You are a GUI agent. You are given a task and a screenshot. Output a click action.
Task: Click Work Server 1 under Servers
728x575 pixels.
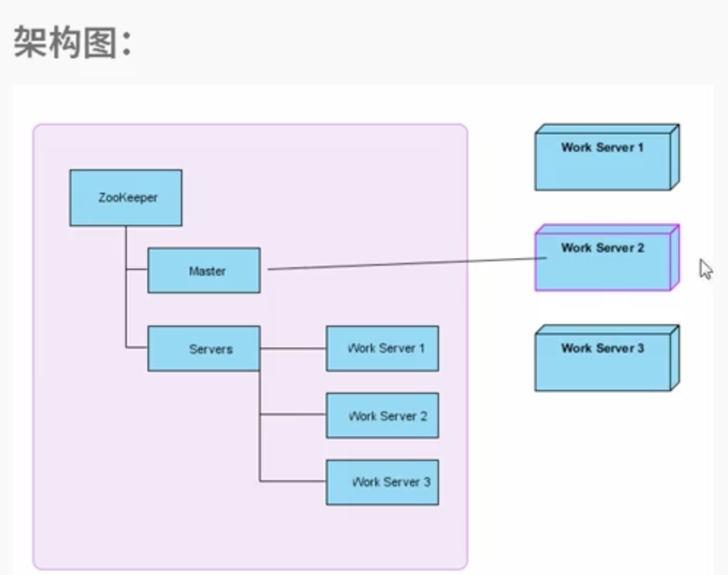click(382, 349)
